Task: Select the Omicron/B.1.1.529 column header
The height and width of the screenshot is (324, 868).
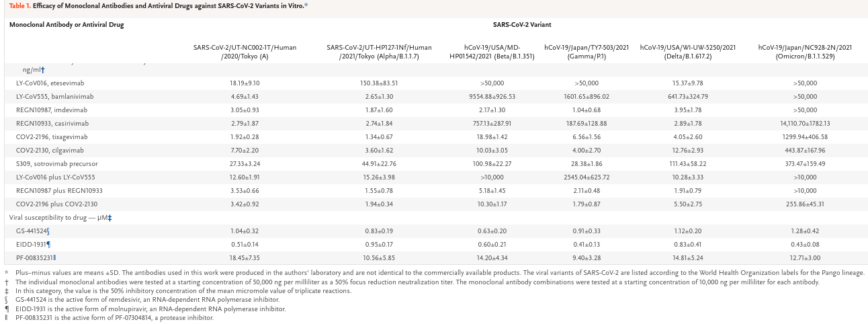Action: 805,52
